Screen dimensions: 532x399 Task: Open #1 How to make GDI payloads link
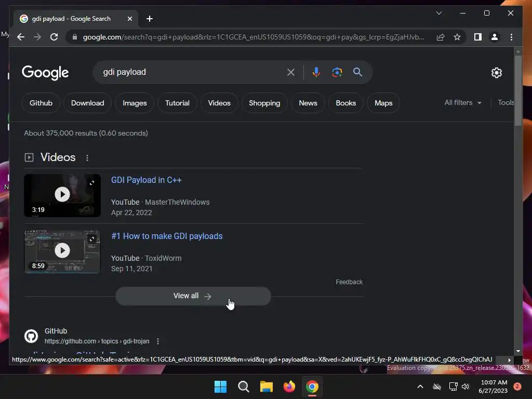[167, 236]
